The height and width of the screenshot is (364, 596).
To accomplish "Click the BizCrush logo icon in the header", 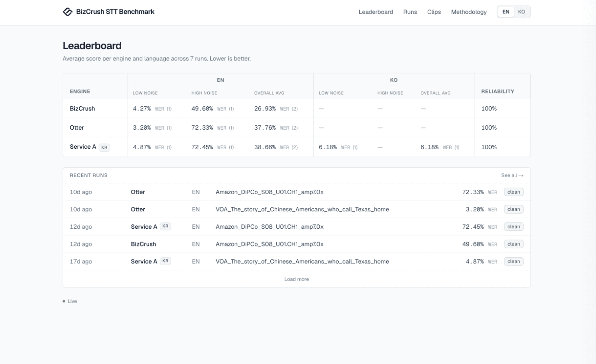I will [x=67, y=12].
